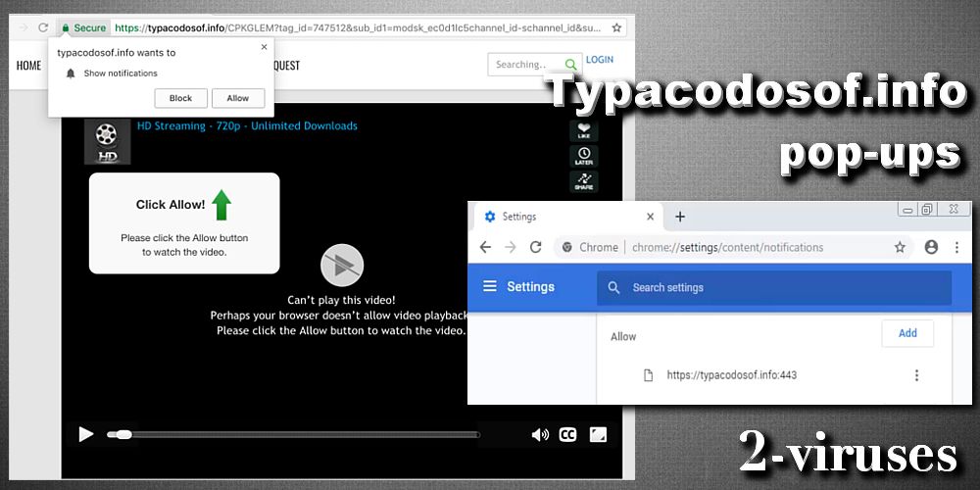Open more actions for typacodosof.info:443 entry
The image size is (980, 490).
917,375
